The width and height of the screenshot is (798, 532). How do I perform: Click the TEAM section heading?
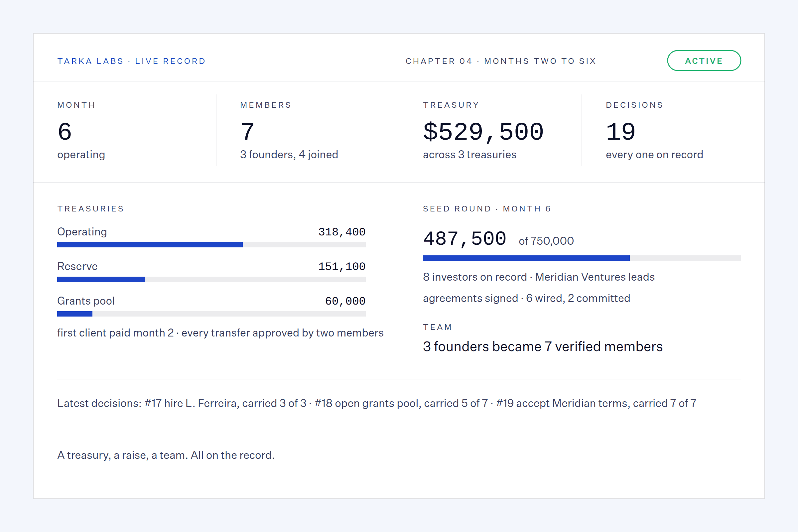[x=437, y=327]
